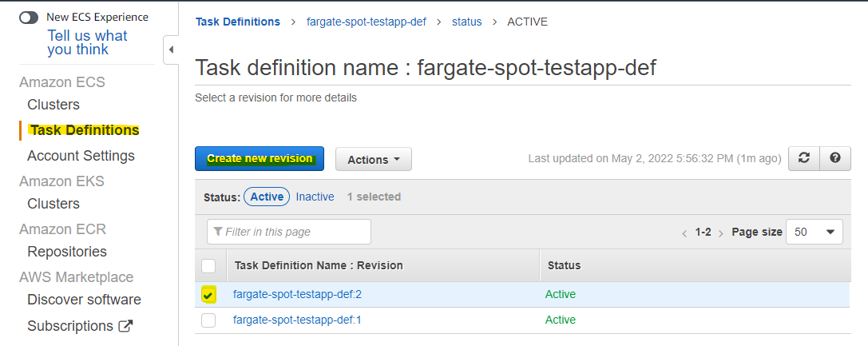The image size is (868, 346).
Task: Collapse the sidebar with the arrow handle
Action: [171, 50]
